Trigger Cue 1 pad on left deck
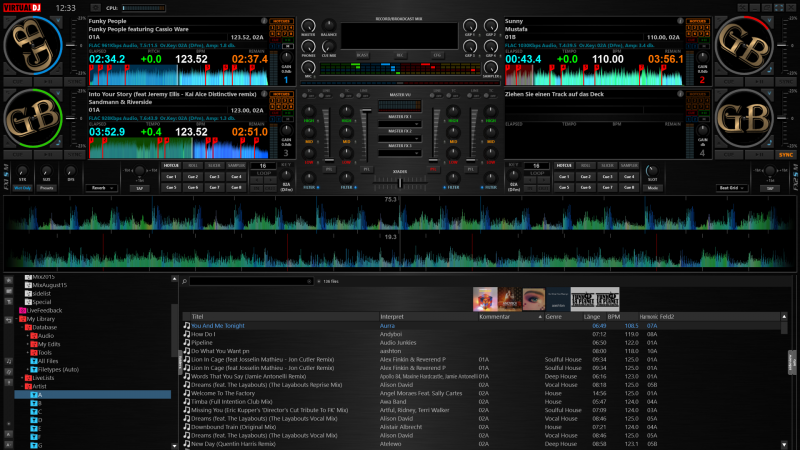The image size is (800, 450). [171, 177]
